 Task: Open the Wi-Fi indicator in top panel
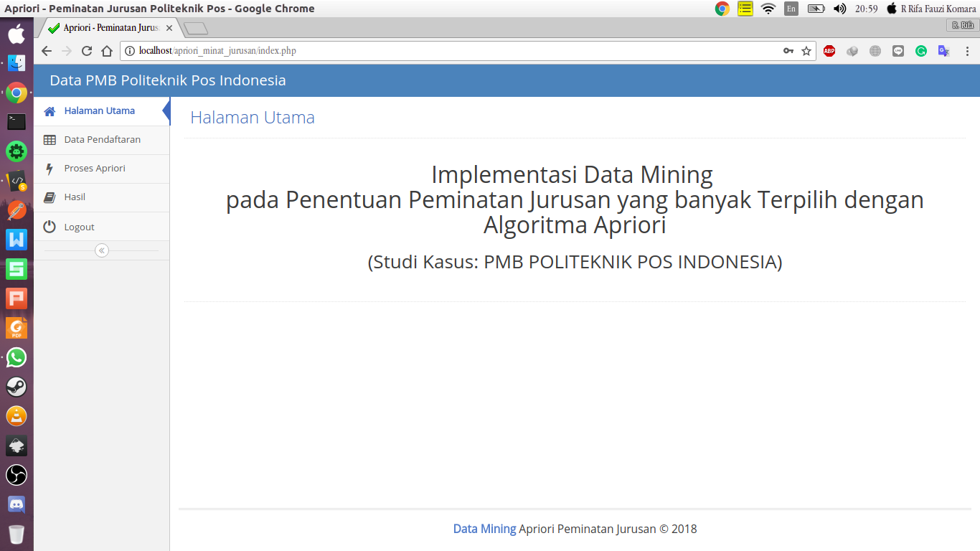pos(768,9)
